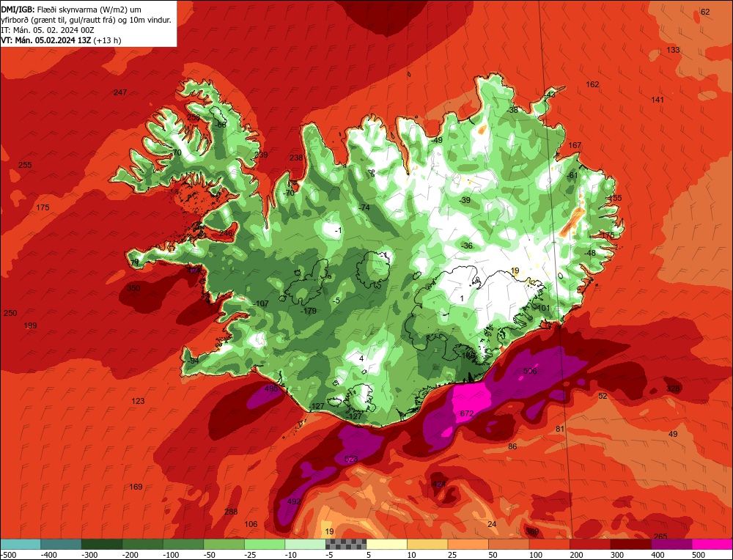Click the 506 value off the southeast coast
The width and height of the screenshot is (733, 560).
click(530, 371)
